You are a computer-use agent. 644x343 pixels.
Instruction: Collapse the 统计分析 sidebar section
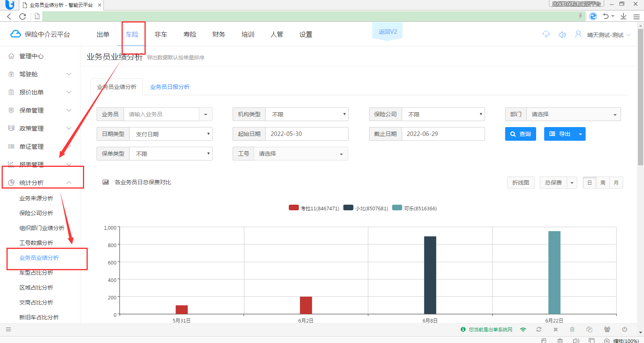(69, 183)
